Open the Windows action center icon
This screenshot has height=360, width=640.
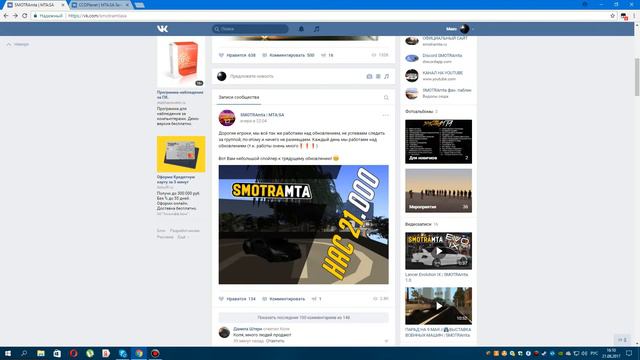coord(629,353)
